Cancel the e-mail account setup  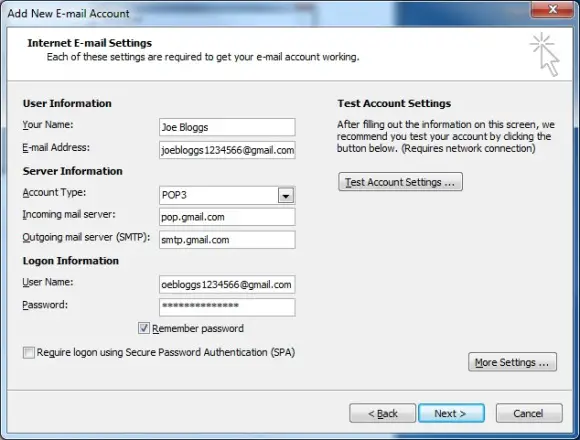click(x=529, y=413)
